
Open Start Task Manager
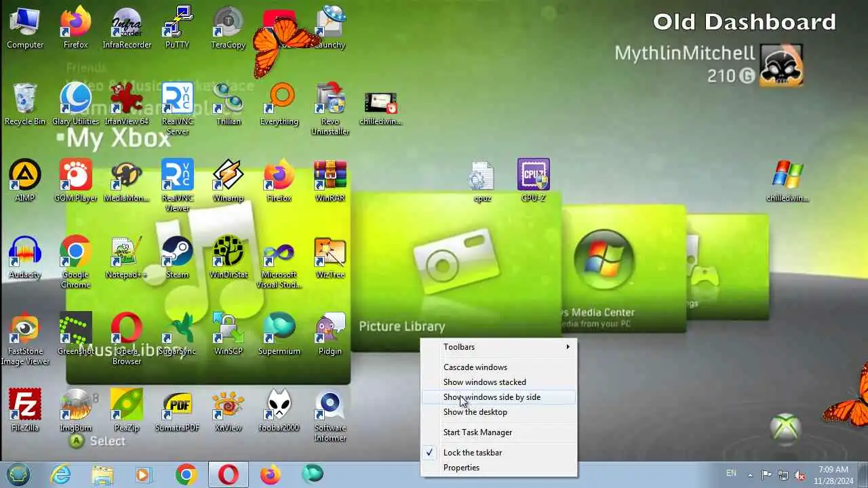click(499, 432)
